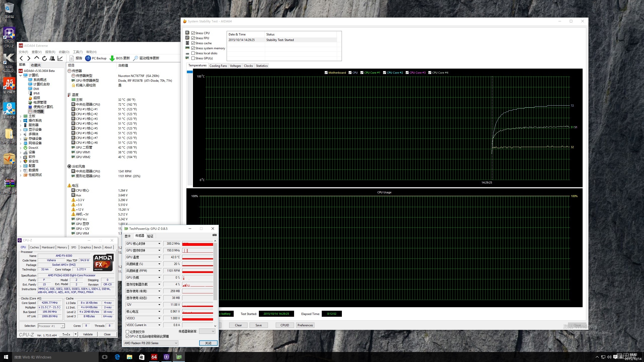Viewport: 644px width, 362px height.
Task: Open the Mainboard tab in CPU-Z
Action: pos(48,247)
